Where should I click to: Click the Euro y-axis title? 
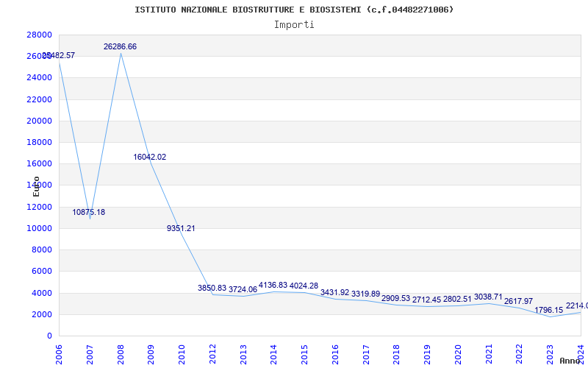tap(36, 186)
